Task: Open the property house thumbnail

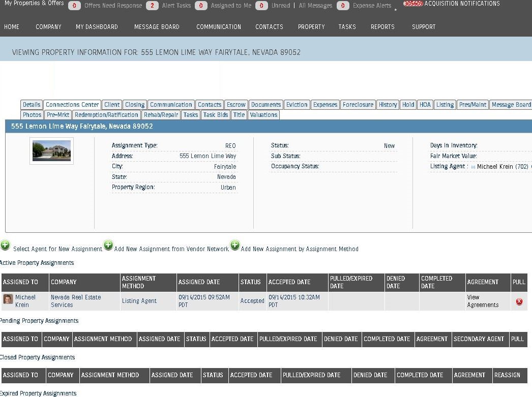Action: [x=51, y=151]
